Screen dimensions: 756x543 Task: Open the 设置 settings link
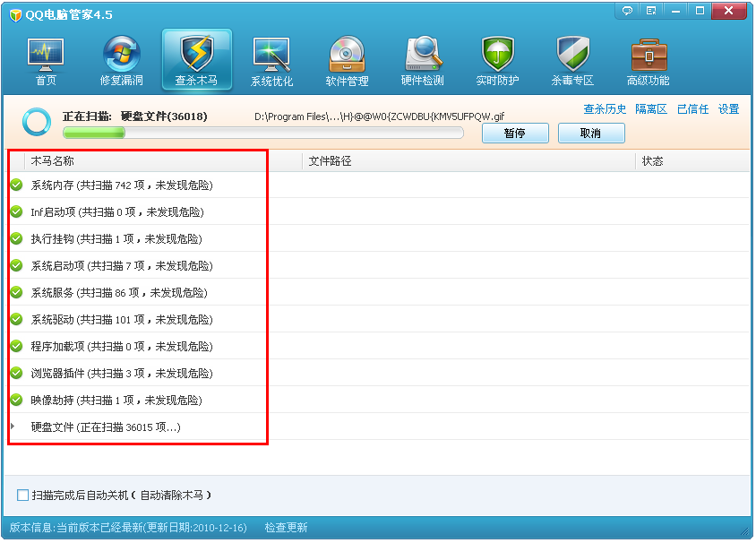click(x=728, y=109)
